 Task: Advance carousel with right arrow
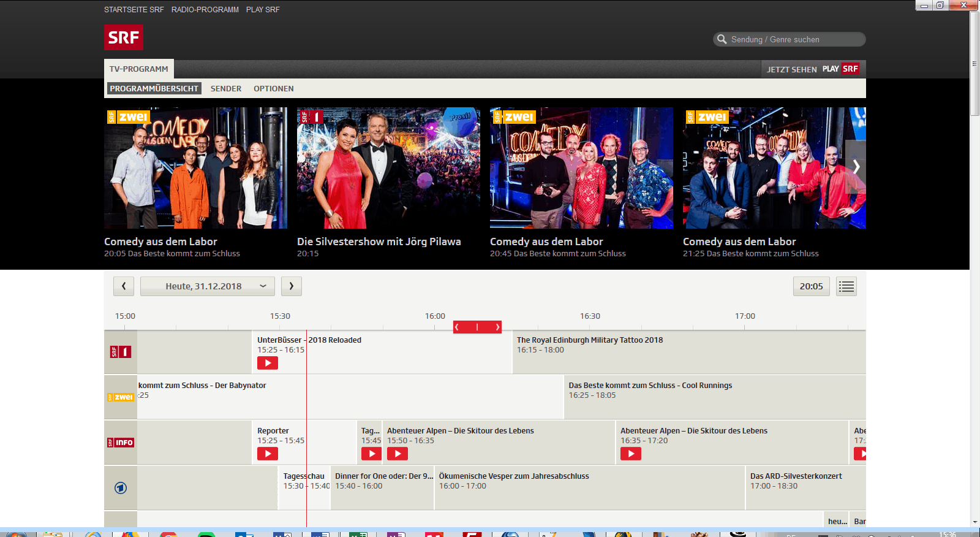[856, 167]
